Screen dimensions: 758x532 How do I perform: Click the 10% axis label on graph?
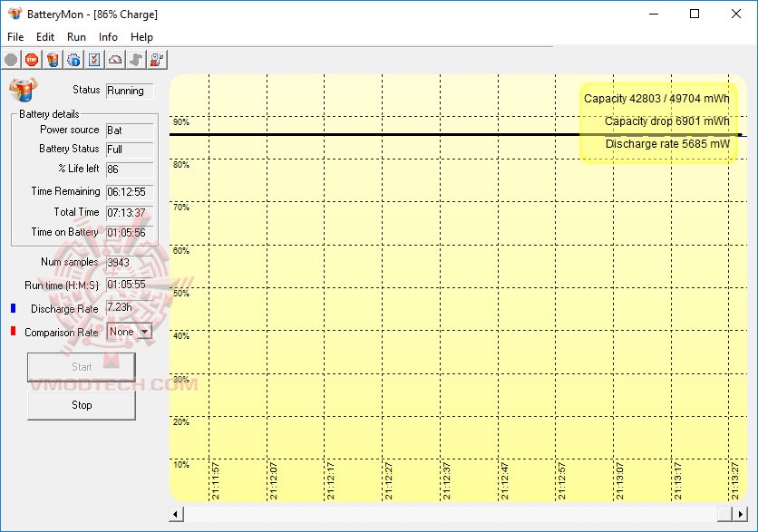pos(181,465)
